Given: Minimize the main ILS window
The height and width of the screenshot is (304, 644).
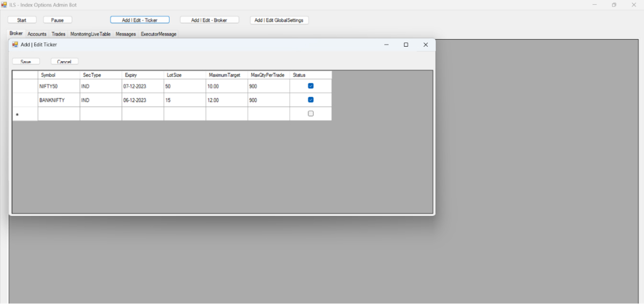Looking at the screenshot, I should (595, 5).
